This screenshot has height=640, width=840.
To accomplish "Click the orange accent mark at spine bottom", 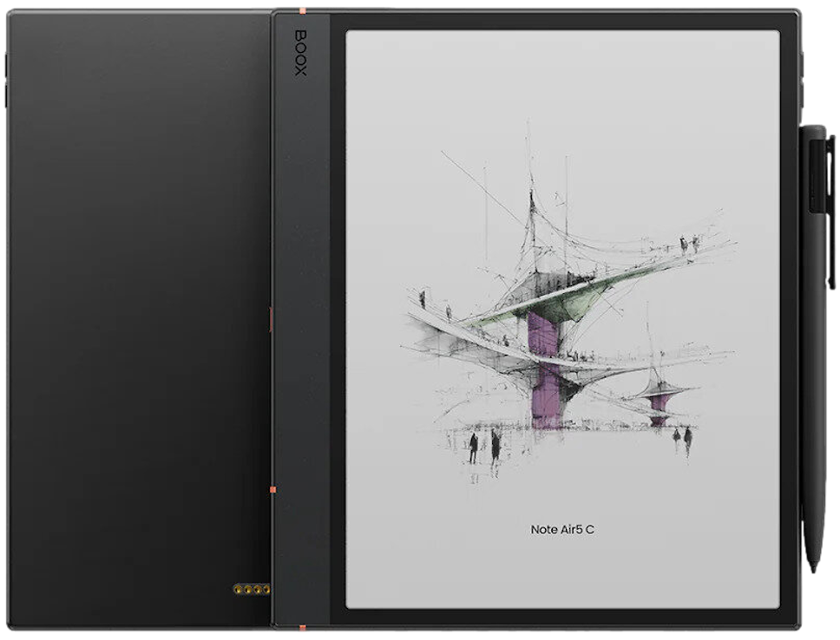I will 301,625.
